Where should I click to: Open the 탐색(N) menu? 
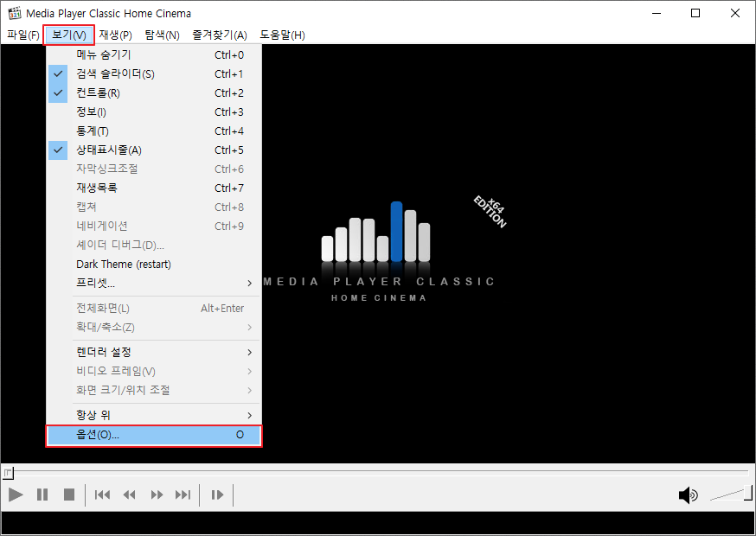[162, 35]
